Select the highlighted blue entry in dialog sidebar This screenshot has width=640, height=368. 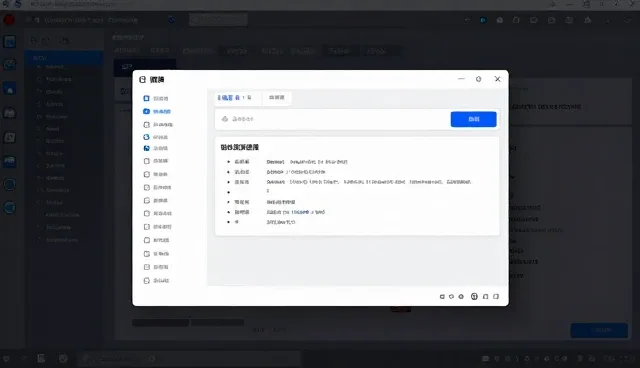[157, 111]
